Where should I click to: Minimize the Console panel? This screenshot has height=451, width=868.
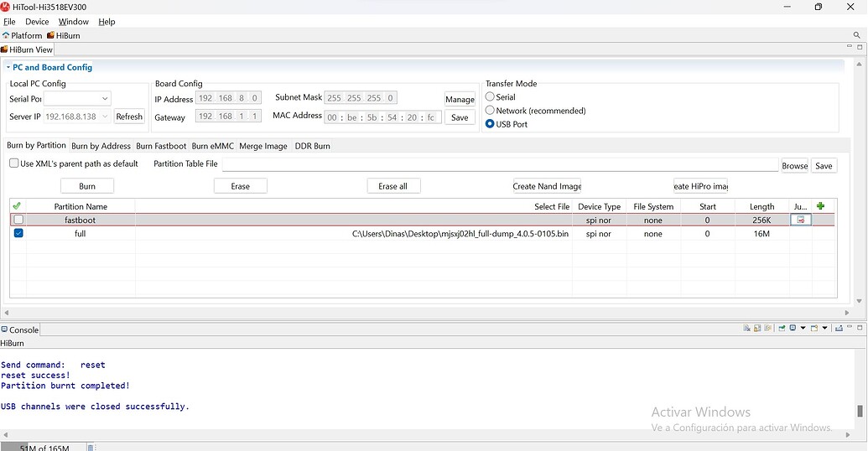(x=850, y=326)
